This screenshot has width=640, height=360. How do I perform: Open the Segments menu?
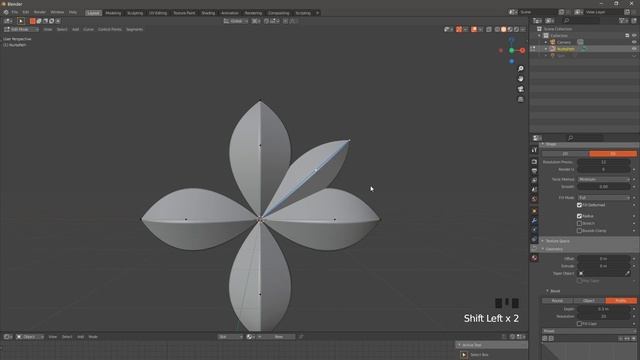coord(134,29)
